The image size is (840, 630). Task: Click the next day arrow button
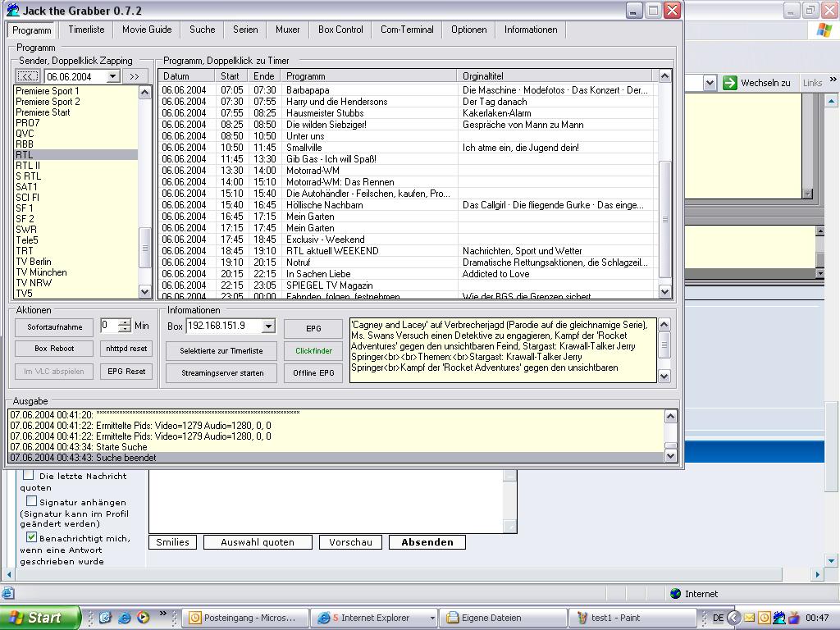(134, 76)
